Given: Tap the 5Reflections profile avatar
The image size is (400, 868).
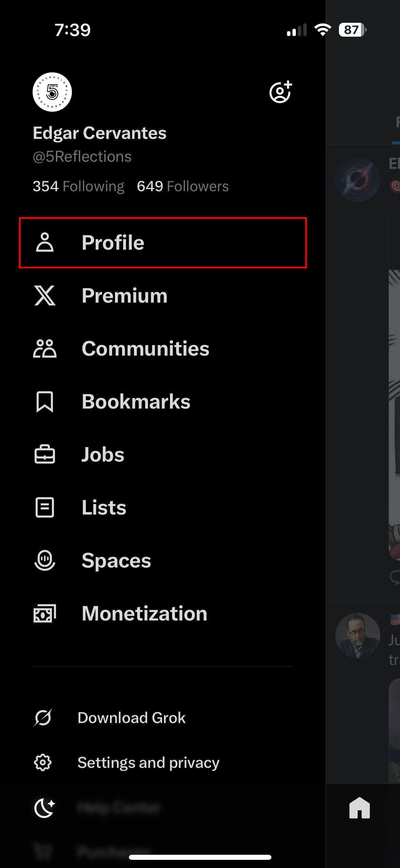Looking at the screenshot, I should pyautogui.click(x=52, y=92).
